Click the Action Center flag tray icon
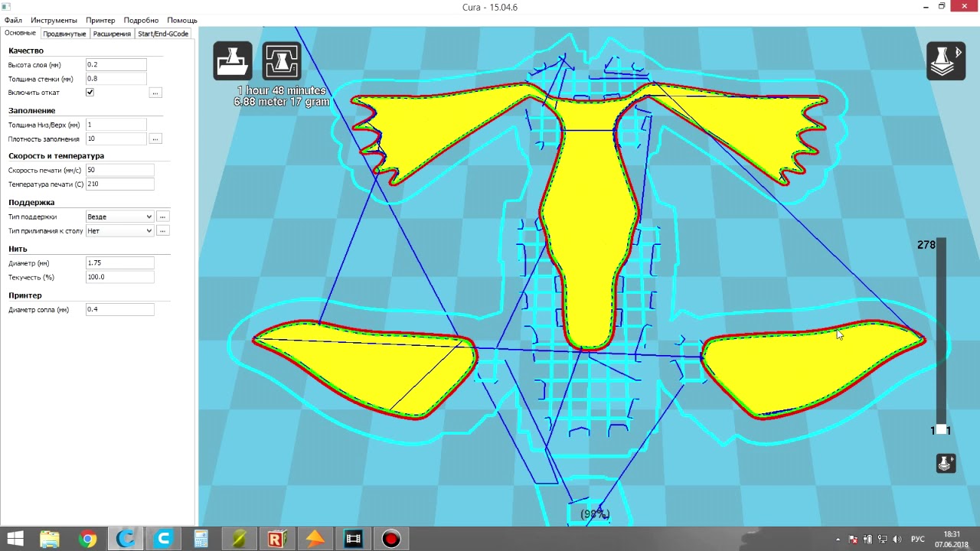This screenshot has height=551, width=980. click(854, 540)
